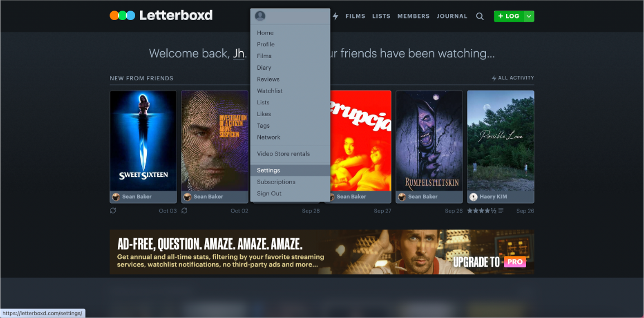Open the Investigation of a Citizen poster

pyautogui.click(x=214, y=141)
